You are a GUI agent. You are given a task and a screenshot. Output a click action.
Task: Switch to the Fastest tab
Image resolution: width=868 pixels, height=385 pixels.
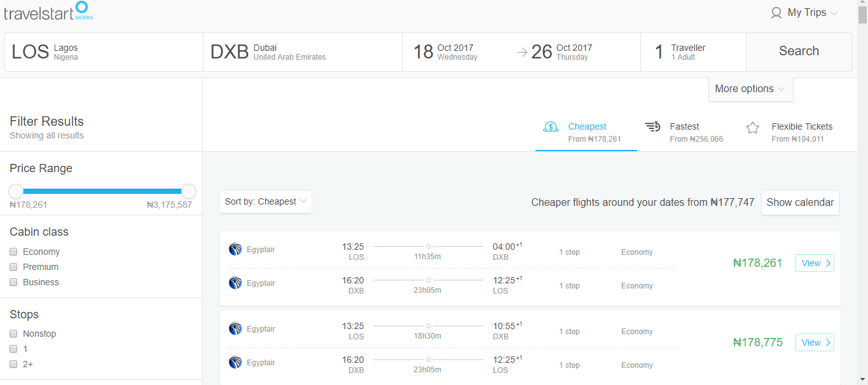click(x=687, y=132)
